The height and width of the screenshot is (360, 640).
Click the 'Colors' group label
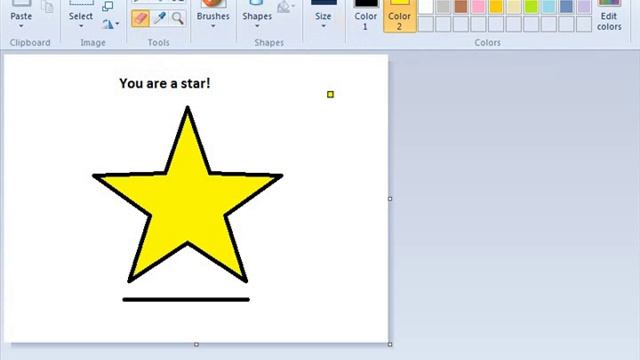(487, 42)
